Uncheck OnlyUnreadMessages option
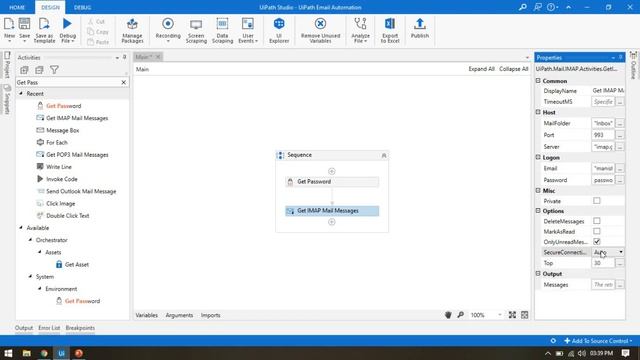 click(x=597, y=242)
